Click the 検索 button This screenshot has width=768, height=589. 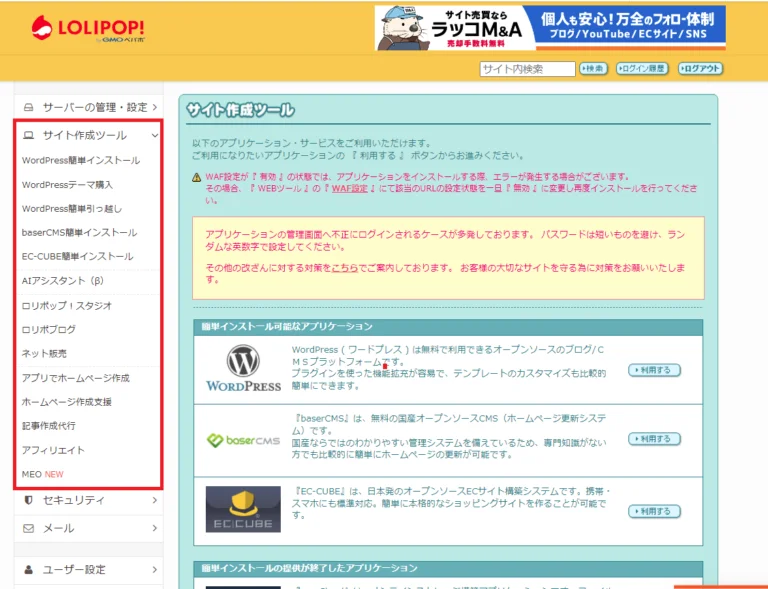tap(593, 69)
